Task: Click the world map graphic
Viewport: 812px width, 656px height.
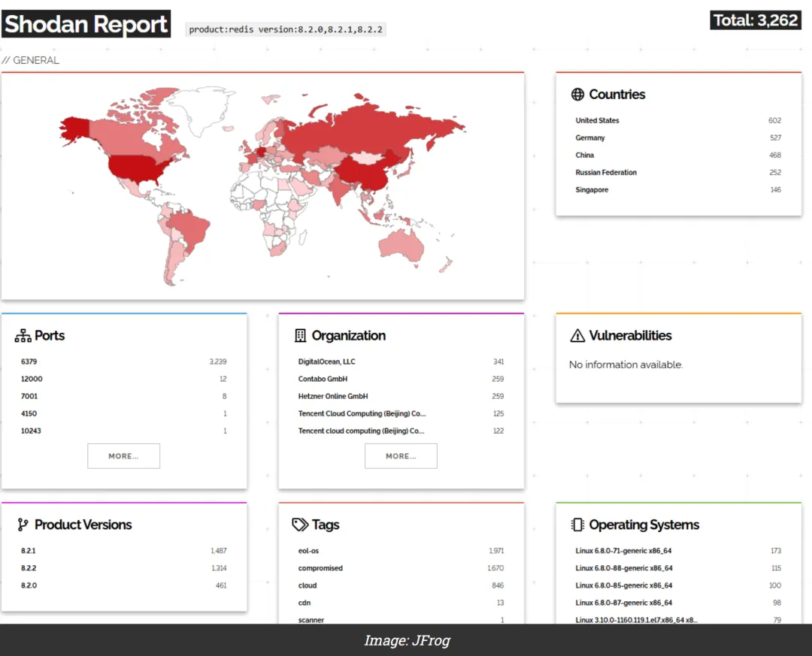Action: point(262,186)
